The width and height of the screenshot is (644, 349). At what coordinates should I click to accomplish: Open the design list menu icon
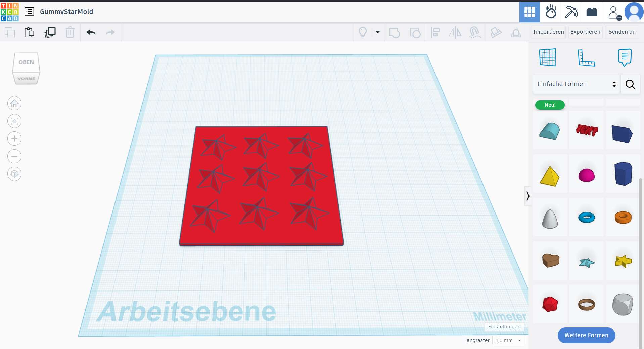29,12
